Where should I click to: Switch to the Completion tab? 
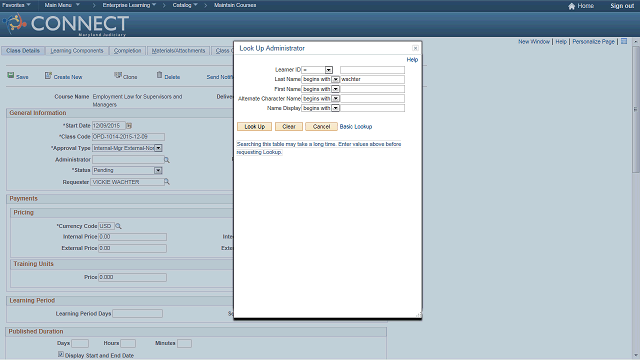[x=127, y=51]
